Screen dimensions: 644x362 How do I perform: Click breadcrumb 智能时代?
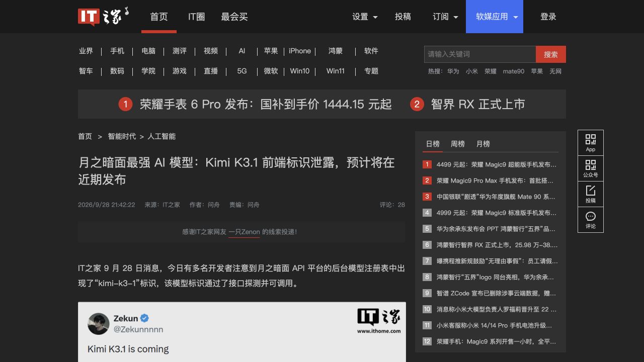tap(122, 136)
